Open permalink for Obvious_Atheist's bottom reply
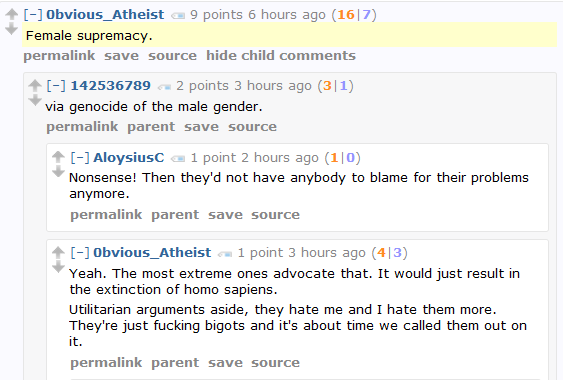Viewport: 563px width, 380px height. (106, 363)
